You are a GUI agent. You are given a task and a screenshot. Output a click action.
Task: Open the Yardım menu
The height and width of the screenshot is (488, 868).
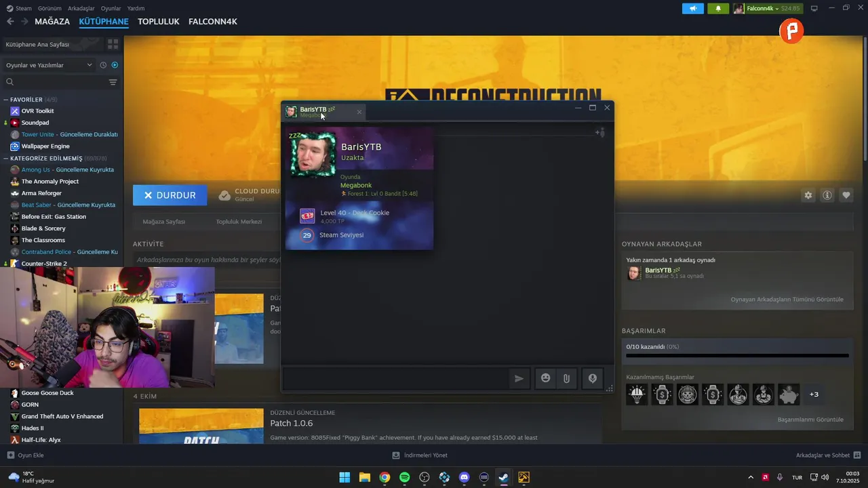(x=136, y=8)
